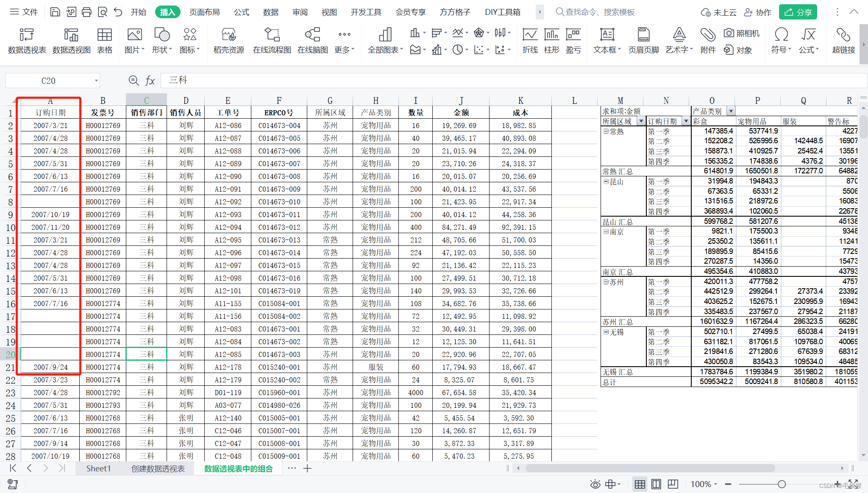The width and height of the screenshot is (868, 493).
Task: Open the 图标 icons library
Action: (189, 41)
